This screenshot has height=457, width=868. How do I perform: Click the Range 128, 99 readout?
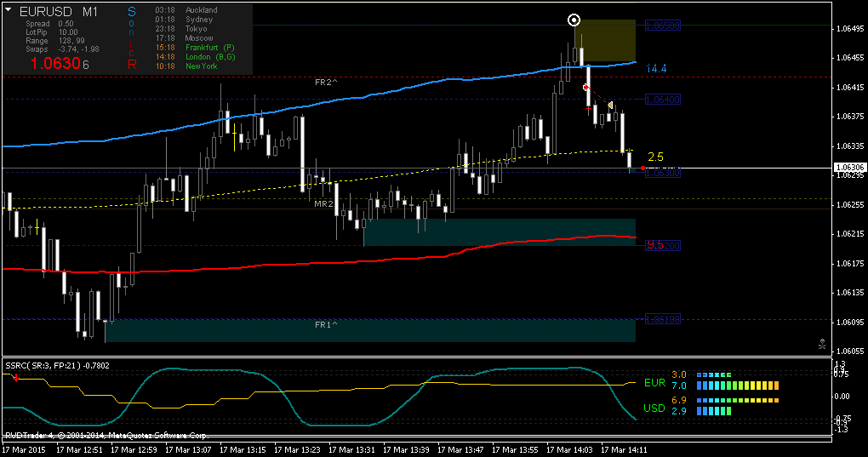click(55, 41)
